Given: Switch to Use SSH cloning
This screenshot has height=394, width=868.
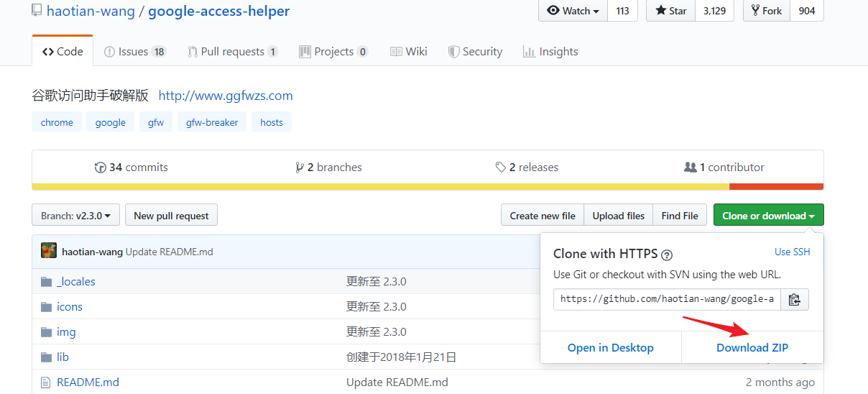Looking at the screenshot, I should click(792, 252).
